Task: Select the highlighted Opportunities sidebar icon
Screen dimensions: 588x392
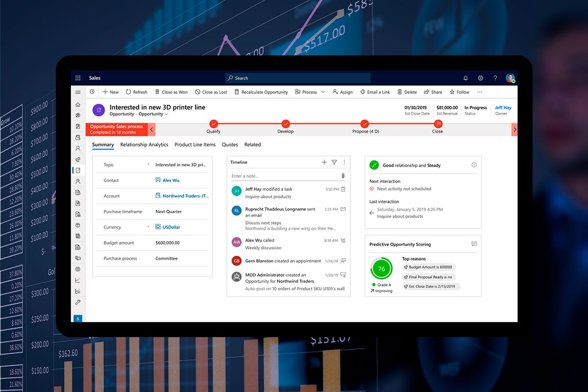Action: 78,171
